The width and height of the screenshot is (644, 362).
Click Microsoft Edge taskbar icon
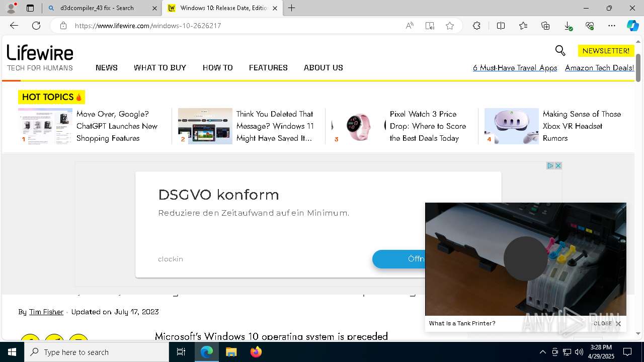[207, 352]
